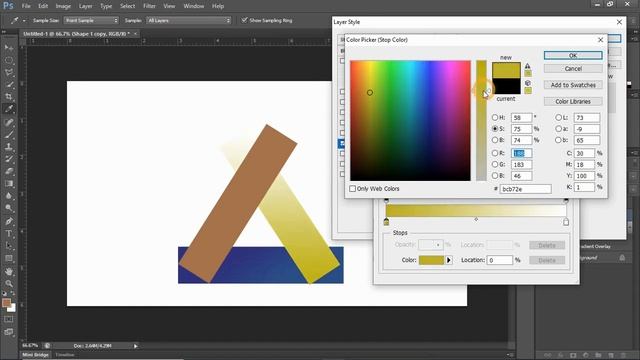Click the gradient stop Color swatch
Image resolution: width=640 pixels, height=360 pixels.
[x=431, y=260]
